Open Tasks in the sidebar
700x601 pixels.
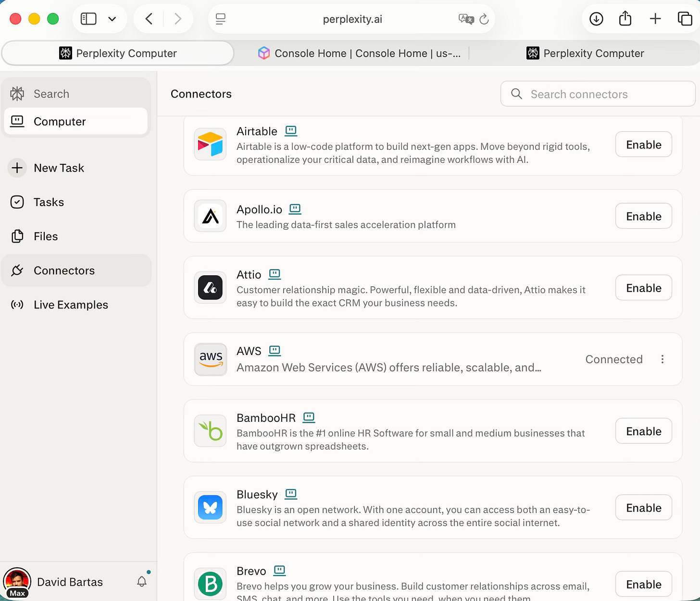coord(76,202)
